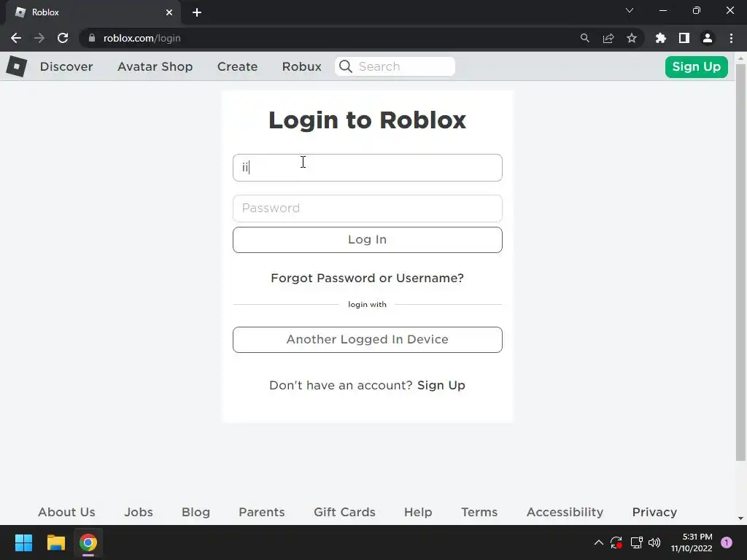This screenshot has width=747, height=560.
Task: Close the Roblox tab
Action: [169, 12]
